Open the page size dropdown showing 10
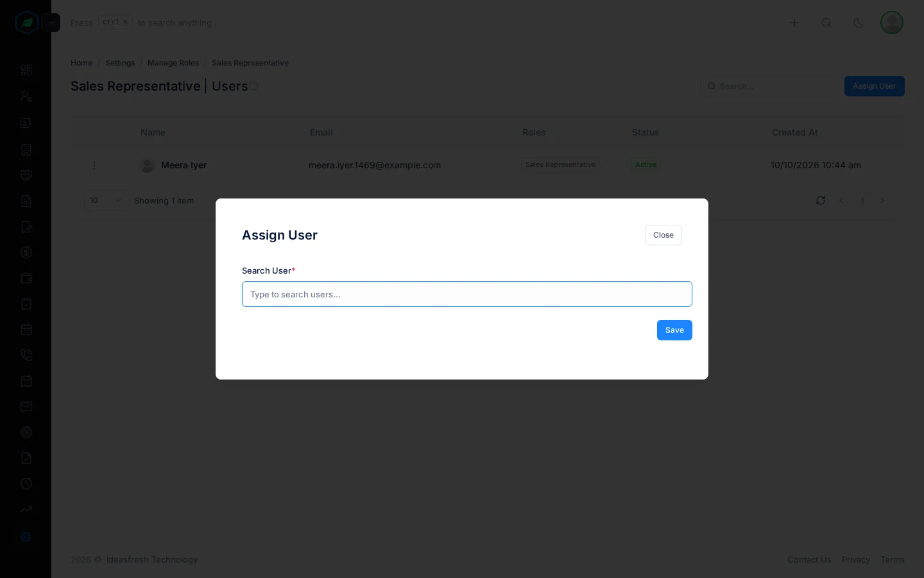Screen dimensions: 924x578 pos(106,200)
